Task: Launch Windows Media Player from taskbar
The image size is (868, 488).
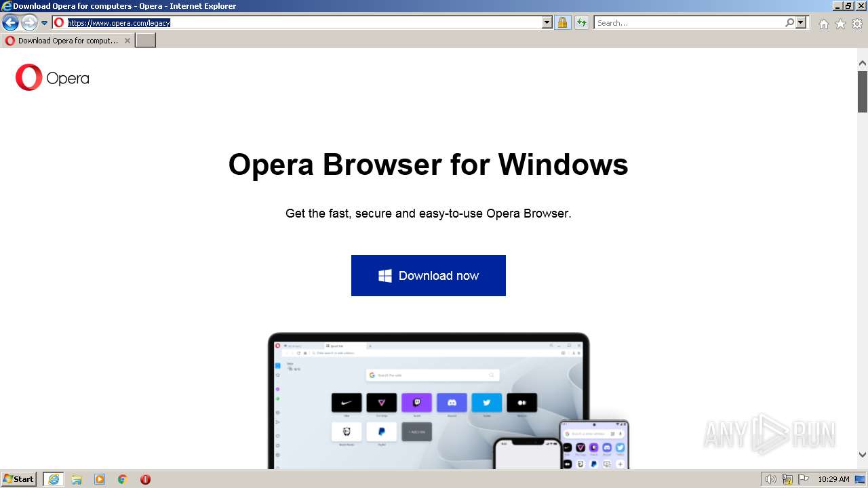Action: tap(100, 479)
